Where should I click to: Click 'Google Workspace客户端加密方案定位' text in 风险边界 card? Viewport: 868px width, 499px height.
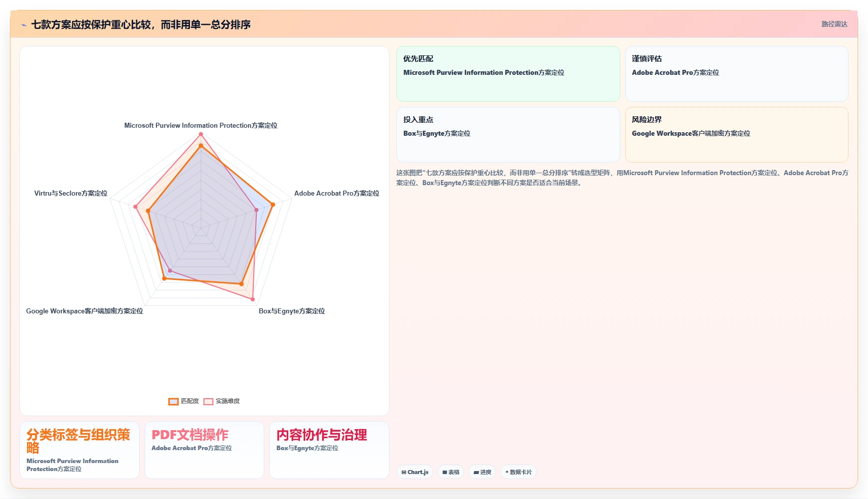(x=691, y=133)
